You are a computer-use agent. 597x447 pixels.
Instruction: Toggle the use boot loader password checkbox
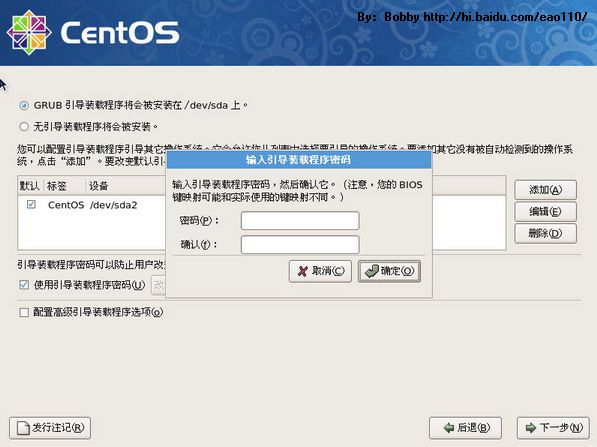coord(24,285)
